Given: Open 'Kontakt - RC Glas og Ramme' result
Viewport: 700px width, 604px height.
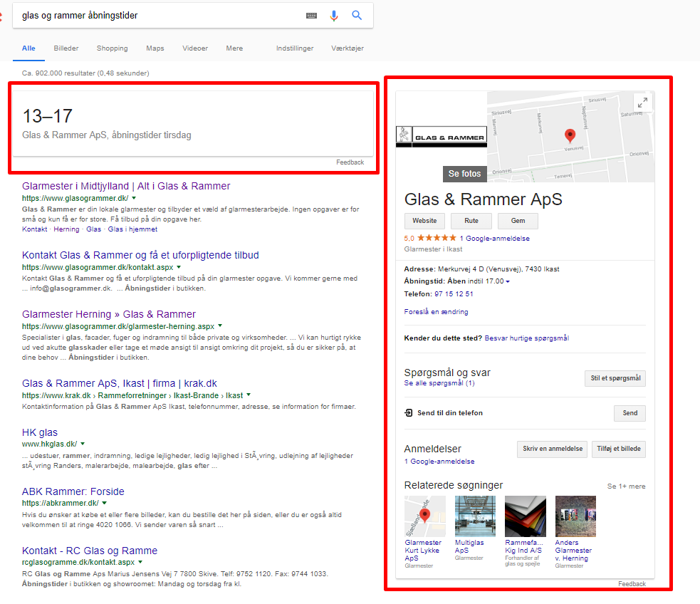Looking at the screenshot, I should pos(90,551).
